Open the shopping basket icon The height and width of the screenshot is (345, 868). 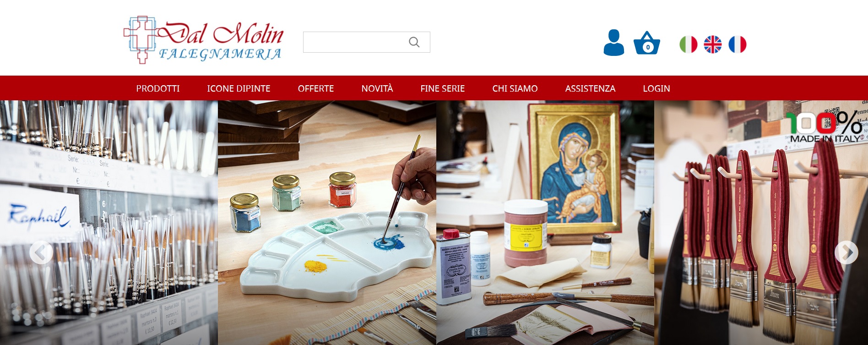(x=647, y=43)
